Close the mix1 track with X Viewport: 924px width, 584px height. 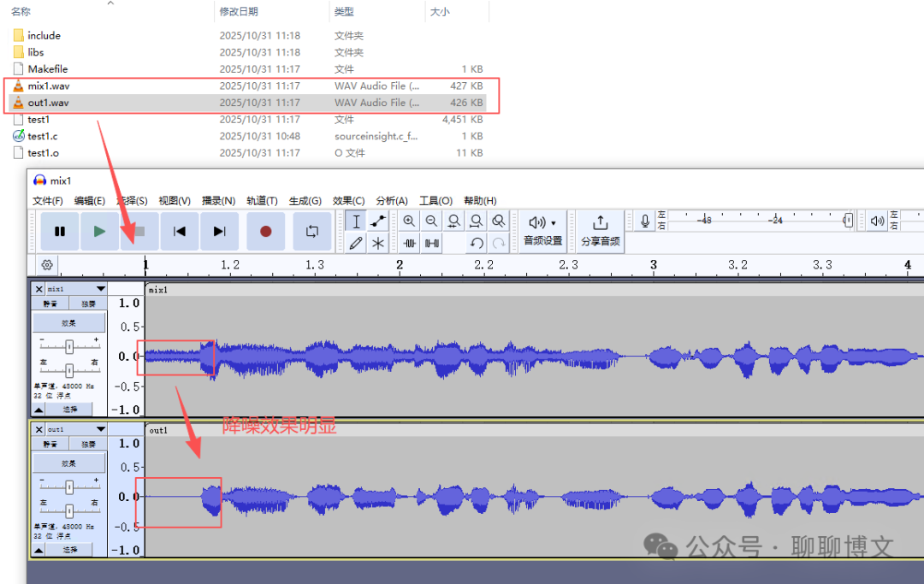(38, 289)
